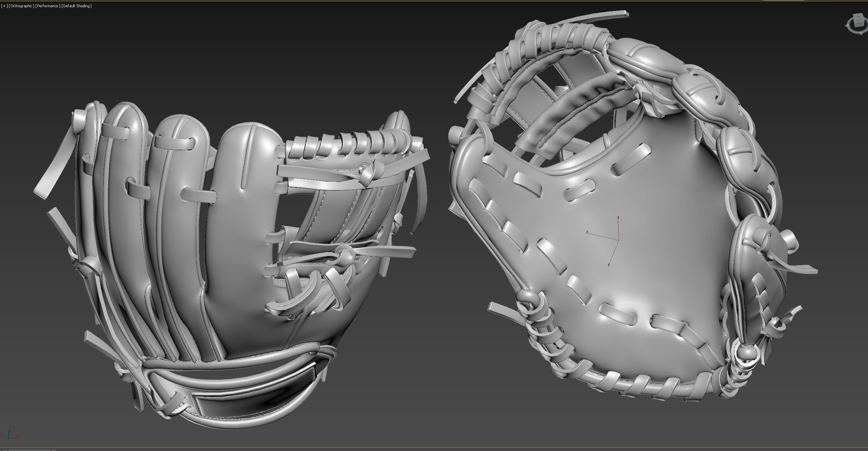Open the Performance viewport settings menu

(x=48, y=6)
